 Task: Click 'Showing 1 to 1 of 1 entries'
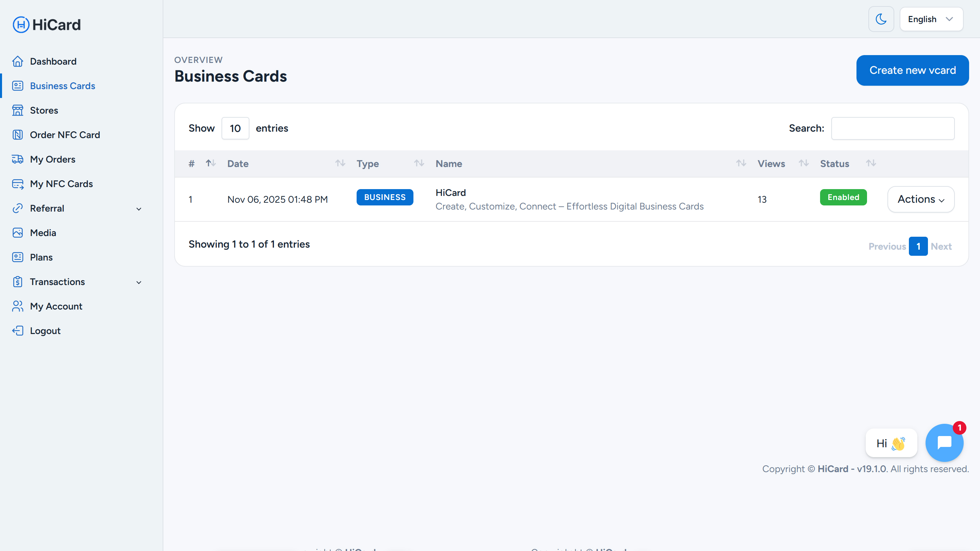click(249, 244)
